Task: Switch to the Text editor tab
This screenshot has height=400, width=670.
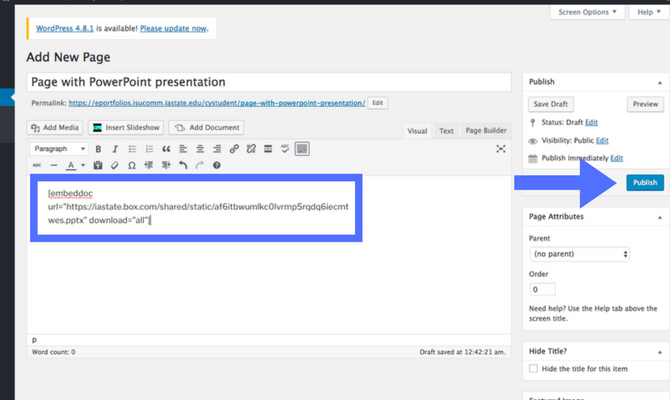Action: 446,131
